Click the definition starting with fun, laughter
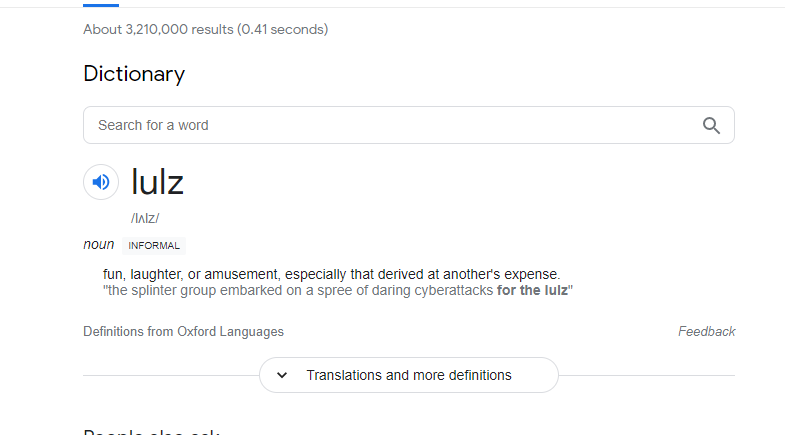 [x=331, y=274]
